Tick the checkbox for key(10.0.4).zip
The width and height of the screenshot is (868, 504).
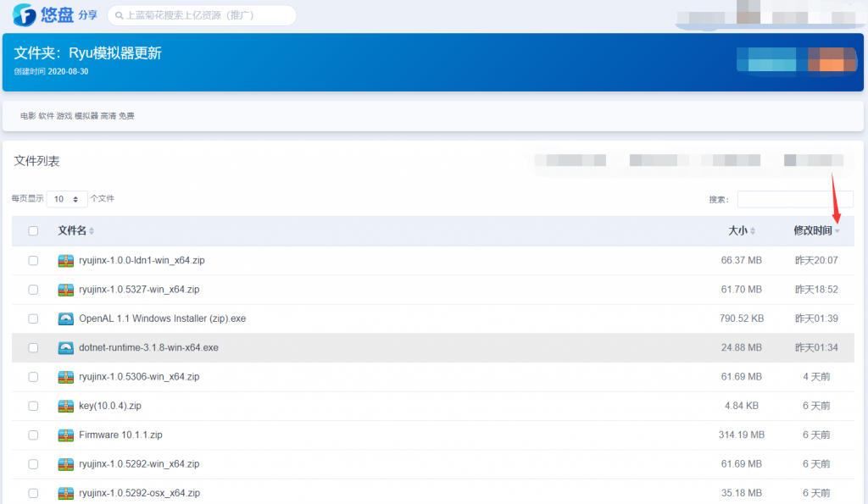(x=33, y=406)
